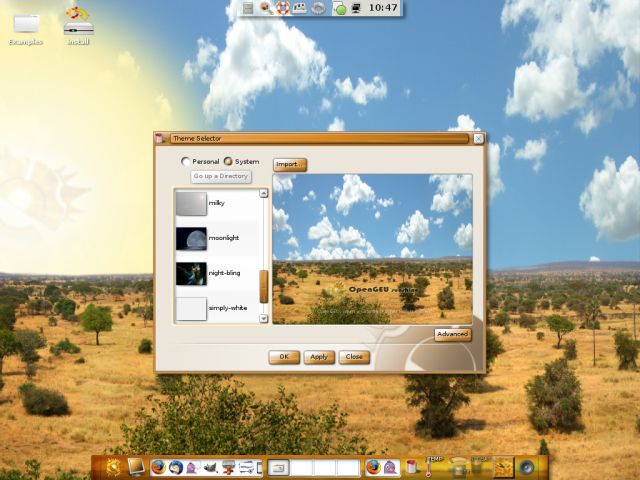Click the paint bucket theme icon in dock
The width and height of the screenshot is (640, 480).
point(411,467)
